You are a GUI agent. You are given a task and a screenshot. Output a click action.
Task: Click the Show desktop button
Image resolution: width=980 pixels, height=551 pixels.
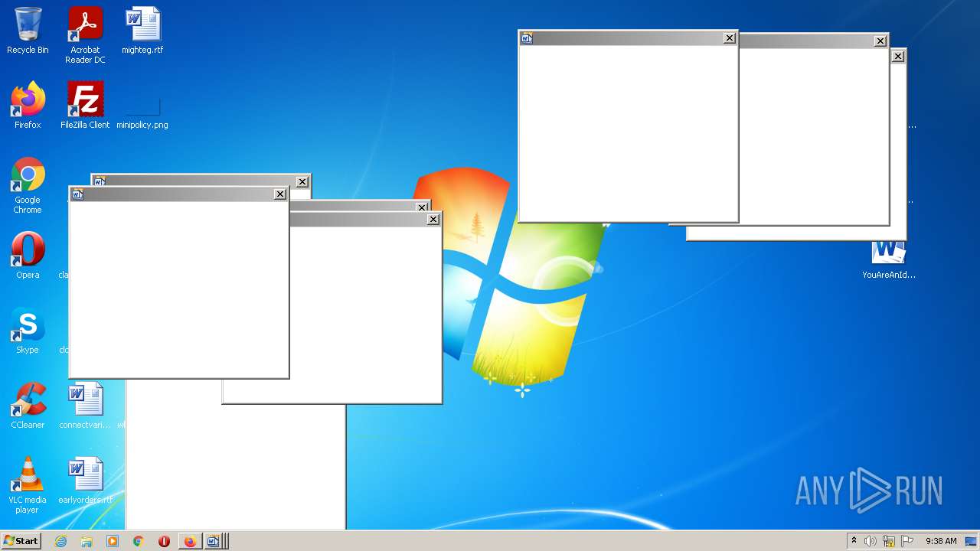pos(972,541)
